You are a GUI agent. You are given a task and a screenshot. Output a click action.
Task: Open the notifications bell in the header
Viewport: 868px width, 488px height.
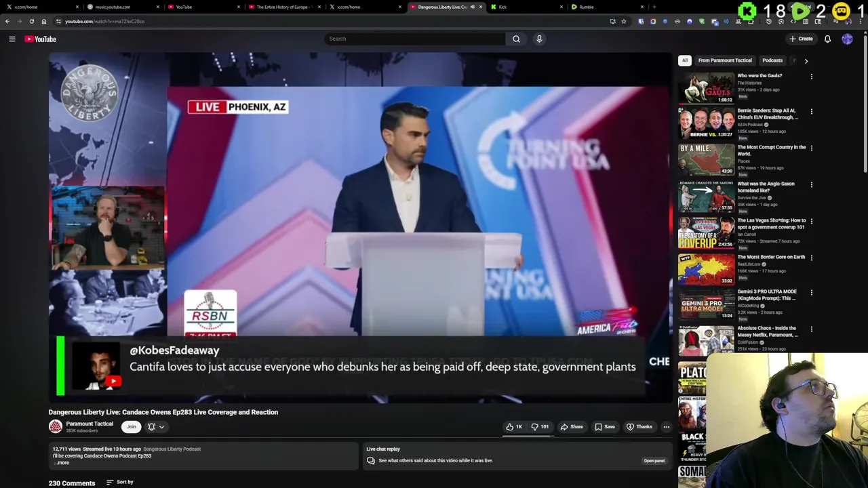click(827, 39)
